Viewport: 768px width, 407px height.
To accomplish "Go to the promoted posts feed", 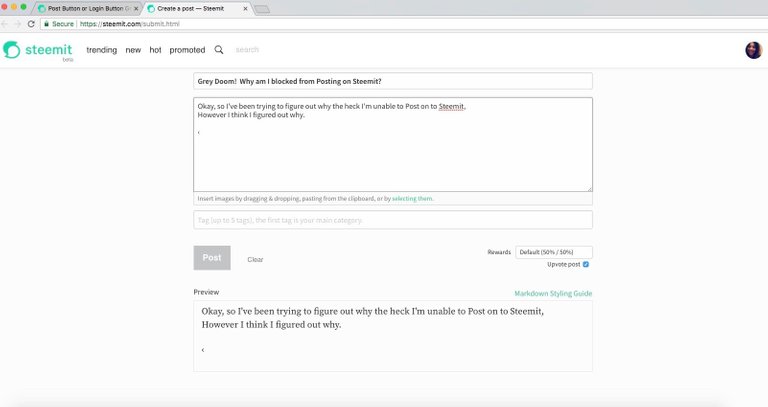I will [x=187, y=50].
